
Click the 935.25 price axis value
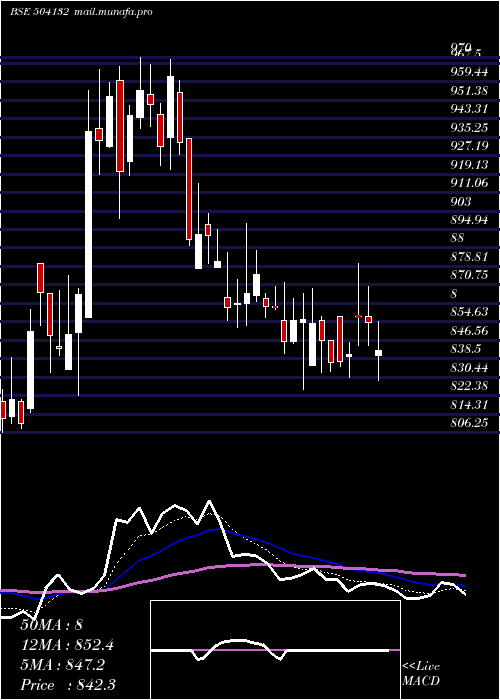(x=469, y=128)
